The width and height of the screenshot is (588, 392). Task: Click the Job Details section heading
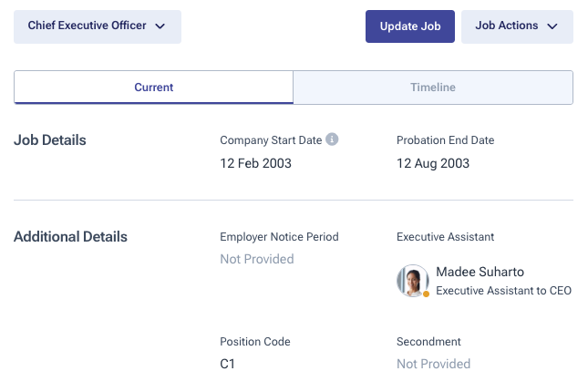pyautogui.click(x=50, y=140)
